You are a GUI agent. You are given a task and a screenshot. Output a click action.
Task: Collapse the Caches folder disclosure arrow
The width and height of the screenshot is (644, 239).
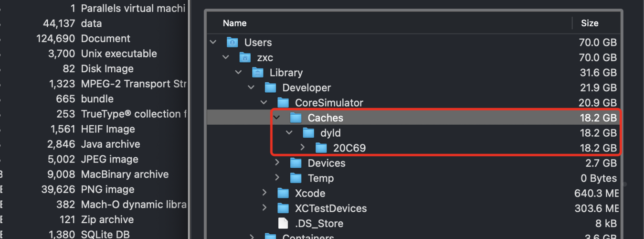276,118
